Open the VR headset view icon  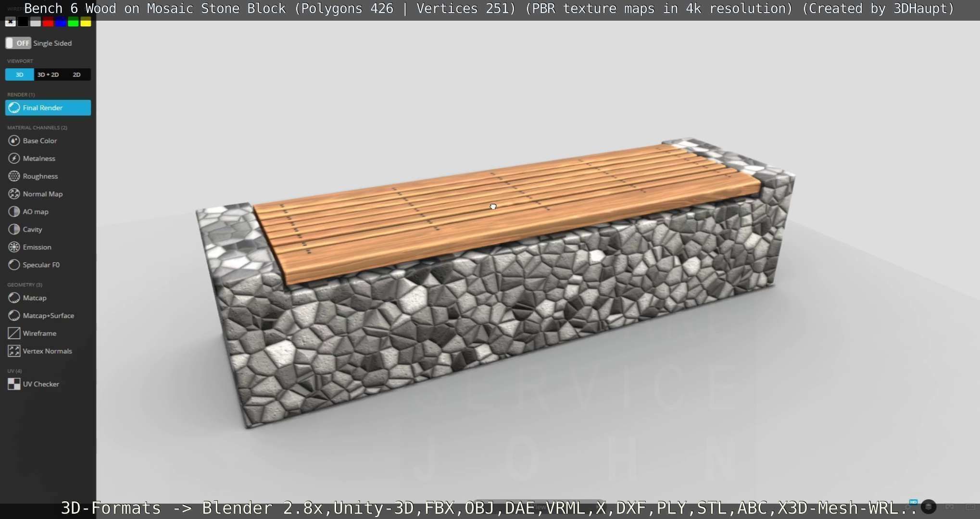pos(950,507)
